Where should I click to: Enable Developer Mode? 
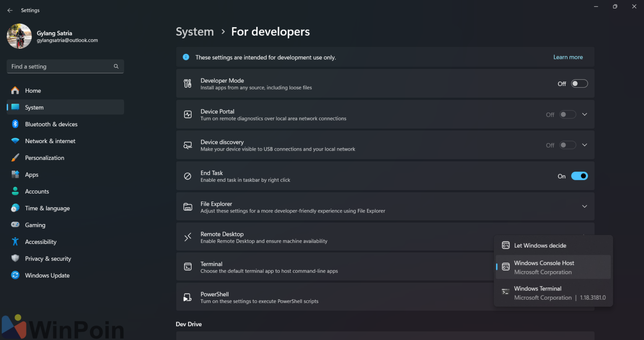pos(579,84)
